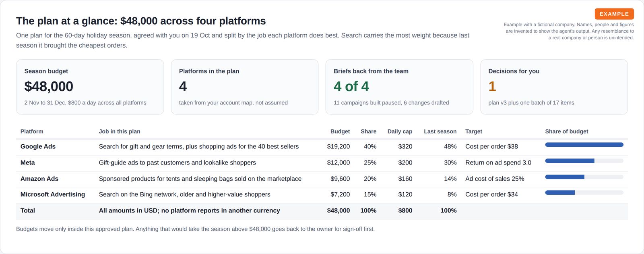
Task: Click 'plan v3 plus one batch' caption
Action: [x=531, y=103]
